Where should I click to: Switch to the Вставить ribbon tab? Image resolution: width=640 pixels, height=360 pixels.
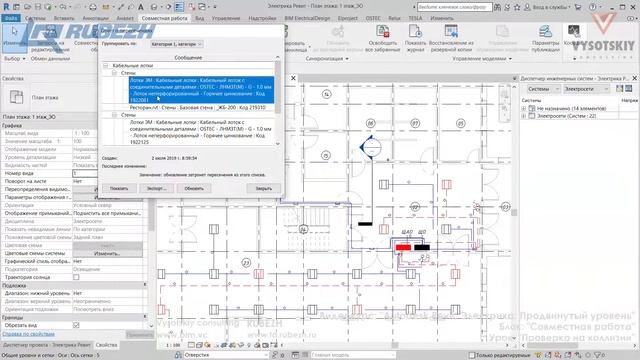click(x=64, y=18)
